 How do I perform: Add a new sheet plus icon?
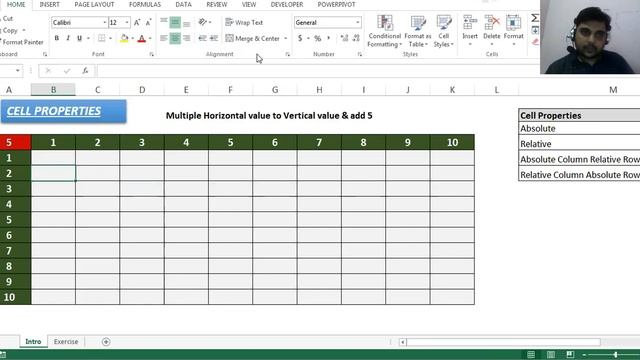106,342
